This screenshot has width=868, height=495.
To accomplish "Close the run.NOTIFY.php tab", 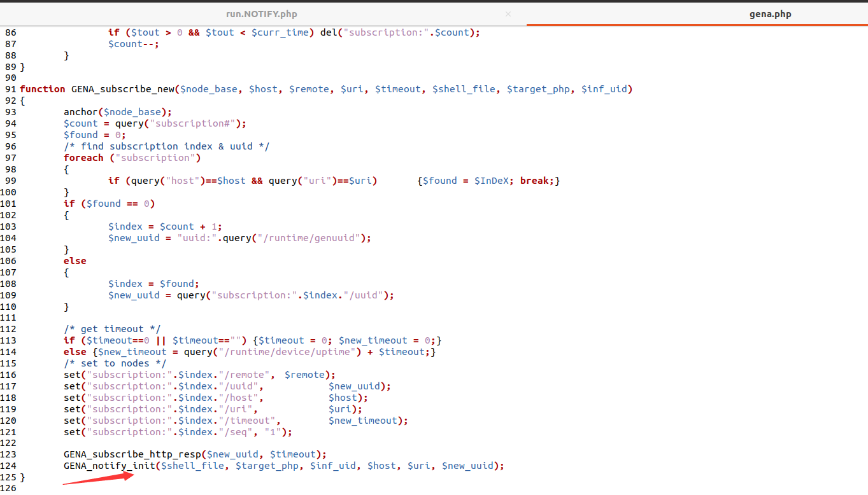I will pyautogui.click(x=508, y=13).
